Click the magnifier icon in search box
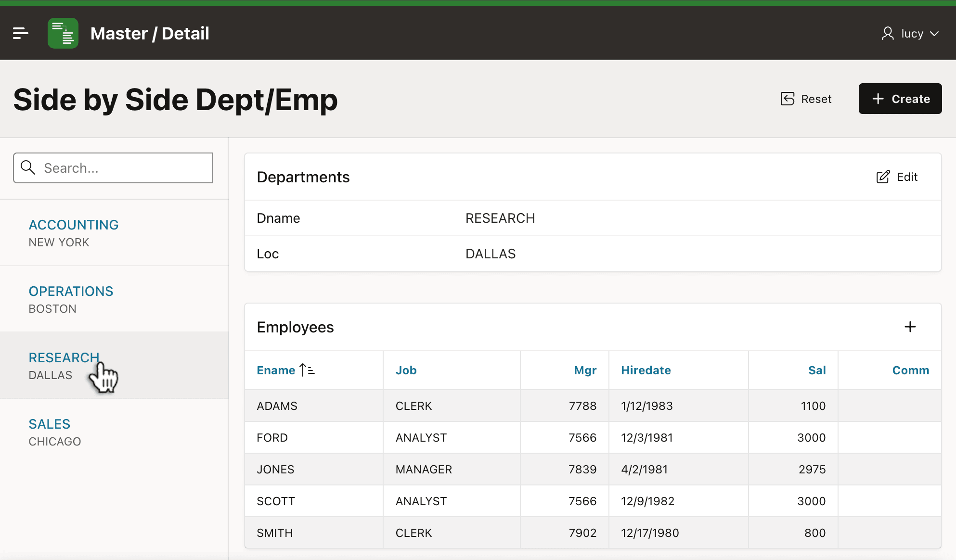 28,167
